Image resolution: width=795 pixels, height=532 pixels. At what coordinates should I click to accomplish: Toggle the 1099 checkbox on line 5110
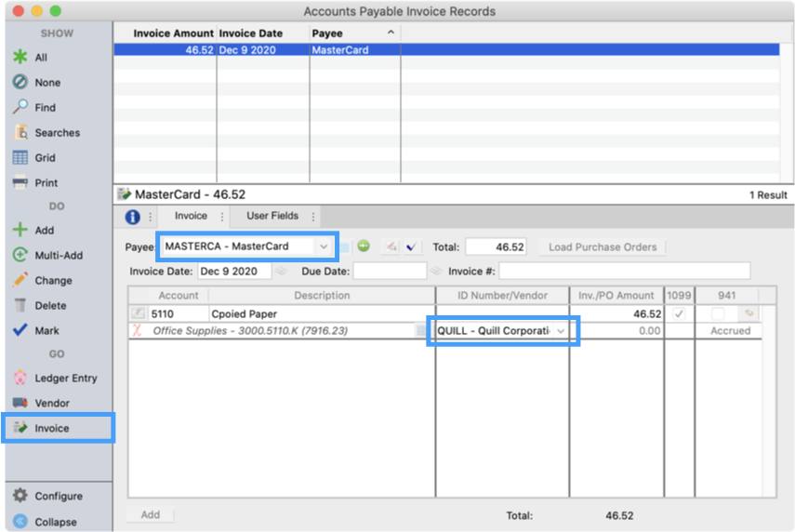click(679, 314)
